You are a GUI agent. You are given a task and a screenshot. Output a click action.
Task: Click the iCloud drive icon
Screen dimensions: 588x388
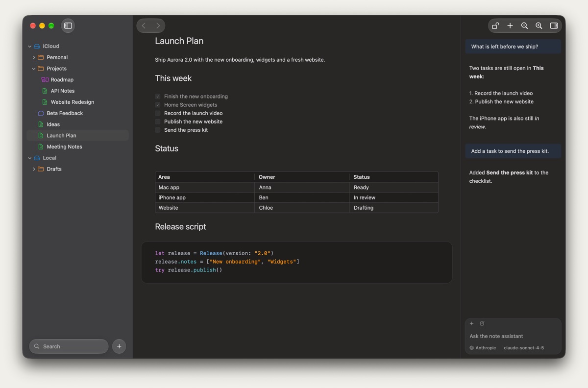point(37,46)
